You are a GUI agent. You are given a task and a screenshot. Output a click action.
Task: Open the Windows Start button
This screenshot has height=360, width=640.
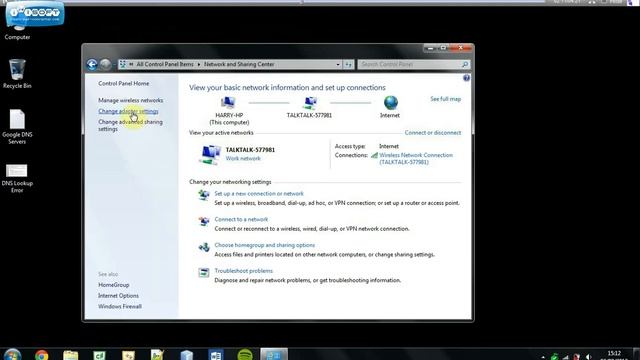[x=12, y=355]
